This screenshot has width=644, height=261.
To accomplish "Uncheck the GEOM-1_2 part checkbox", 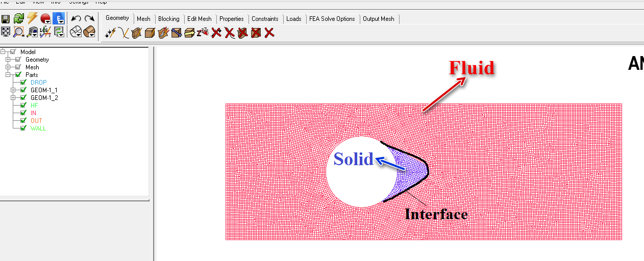I will click(23, 98).
